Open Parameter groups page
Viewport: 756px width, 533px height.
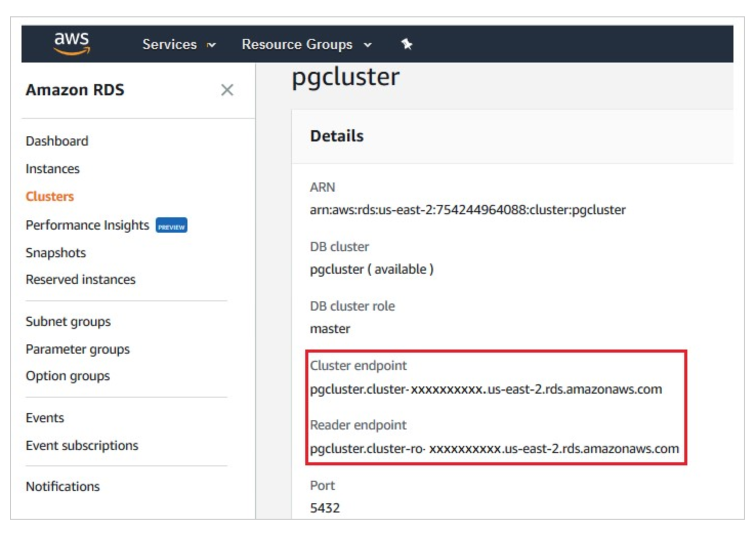point(78,349)
